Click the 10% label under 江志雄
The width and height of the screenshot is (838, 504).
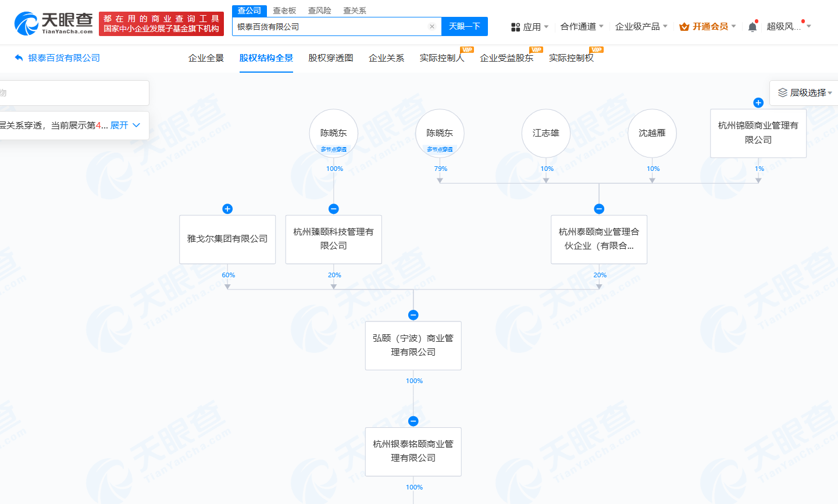click(x=547, y=169)
